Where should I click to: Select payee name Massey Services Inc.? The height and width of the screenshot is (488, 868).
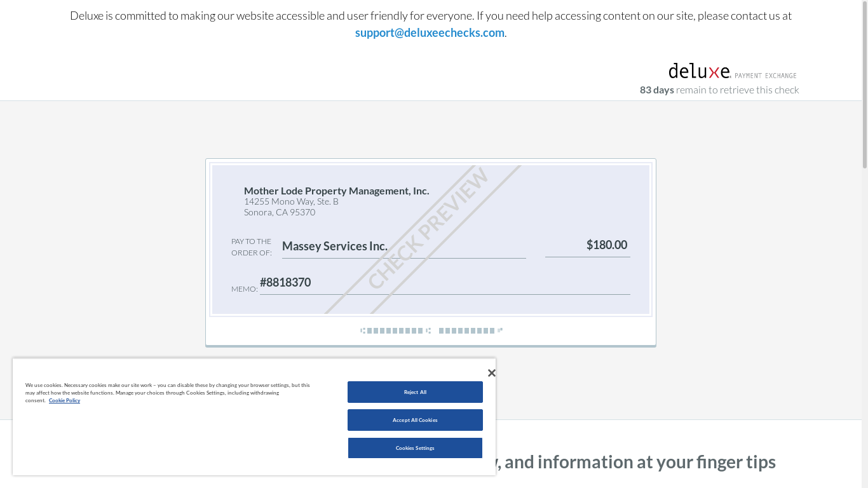coord(335,246)
